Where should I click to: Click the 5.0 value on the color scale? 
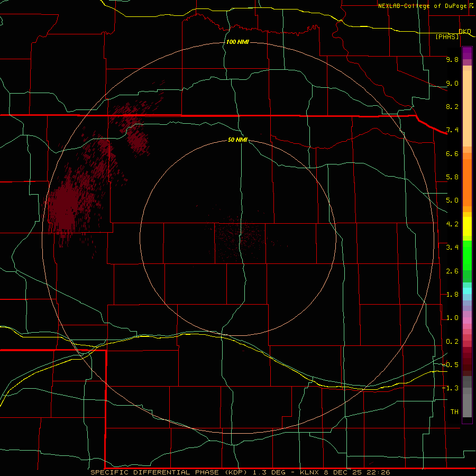click(452, 200)
